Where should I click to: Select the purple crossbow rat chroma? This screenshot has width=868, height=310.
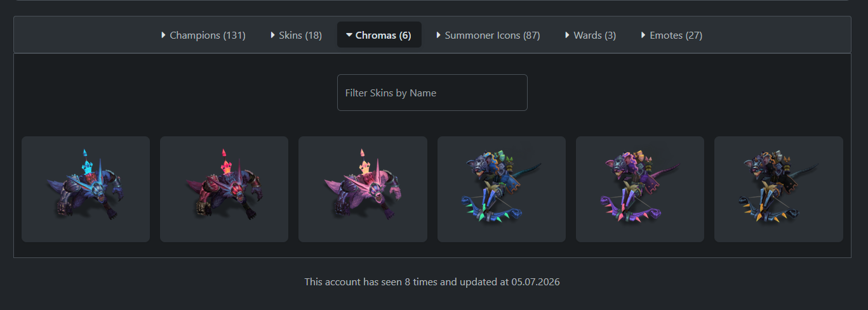tap(640, 189)
